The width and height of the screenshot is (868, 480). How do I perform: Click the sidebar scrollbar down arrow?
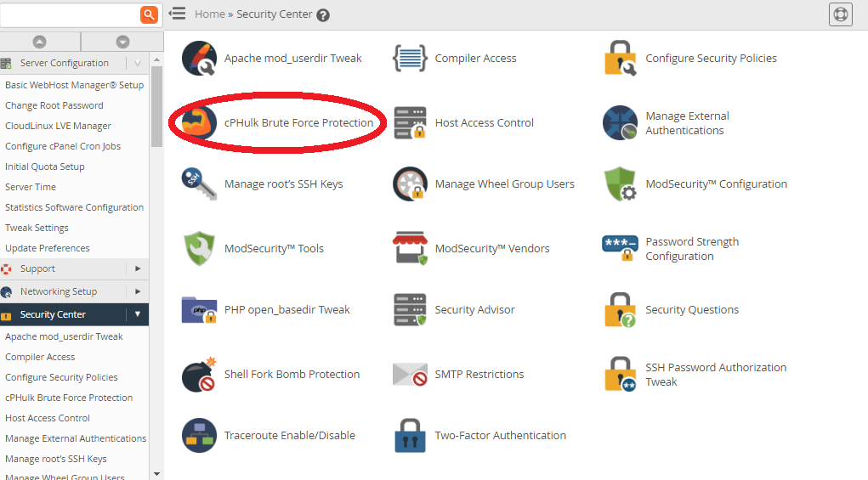click(x=156, y=474)
